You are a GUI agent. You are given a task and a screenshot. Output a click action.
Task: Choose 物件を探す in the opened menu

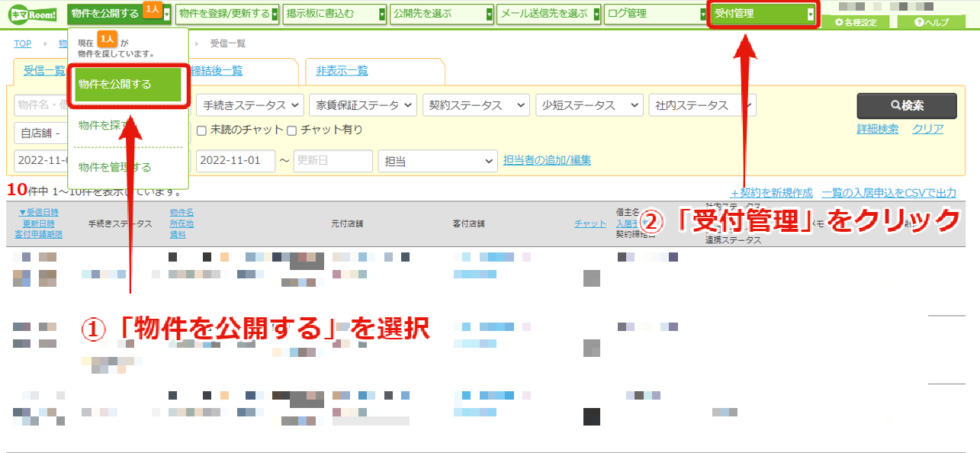pyautogui.click(x=104, y=125)
